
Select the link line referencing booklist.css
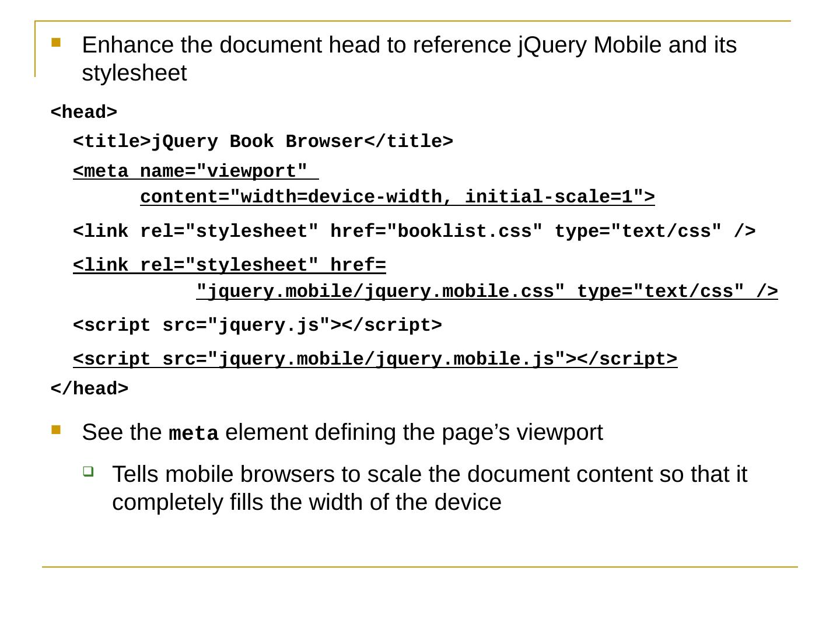(x=414, y=232)
